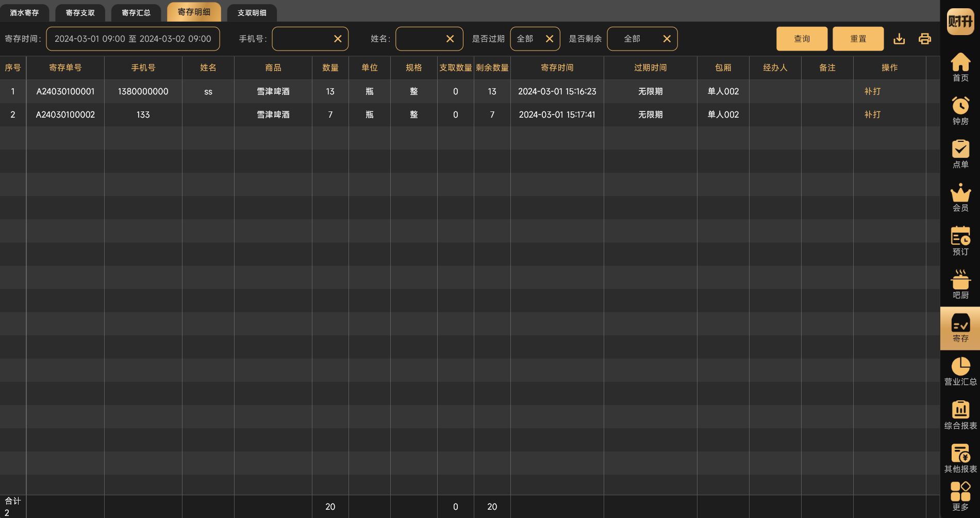Switch to the 寄存支取 tab

pos(80,13)
